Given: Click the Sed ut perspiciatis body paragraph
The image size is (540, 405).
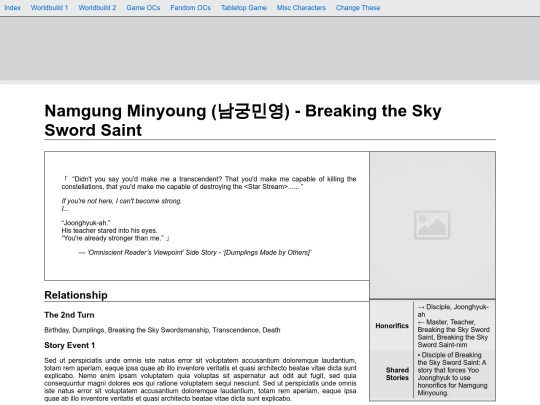Looking at the screenshot, I should tap(200, 380).
